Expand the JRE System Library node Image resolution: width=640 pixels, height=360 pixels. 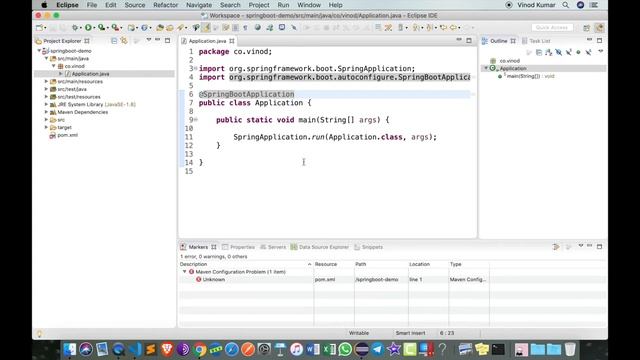click(x=46, y=104)
